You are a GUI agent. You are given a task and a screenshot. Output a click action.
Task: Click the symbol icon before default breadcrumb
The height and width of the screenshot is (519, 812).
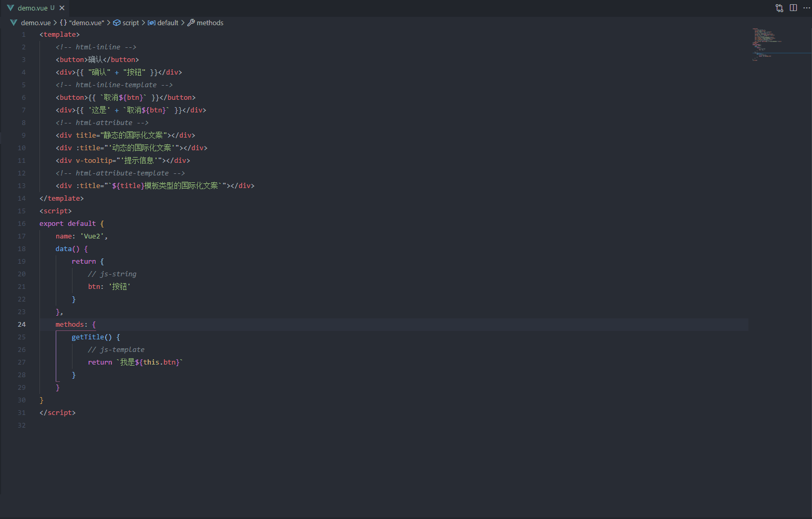click(x=150, y=23)
